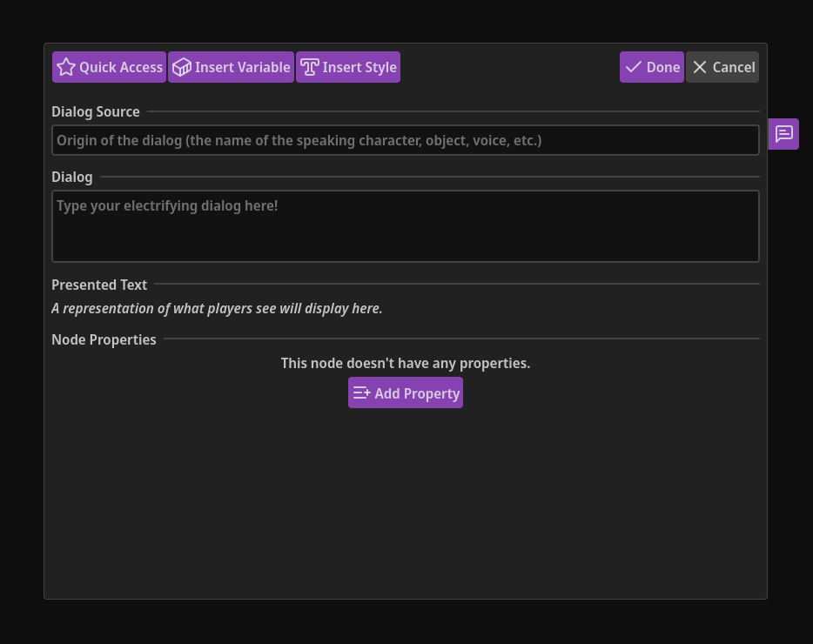The height and width of the screenshot is (644, 813).
Task: Click the star icon on Quick Access
Action: tap(66, 66)
